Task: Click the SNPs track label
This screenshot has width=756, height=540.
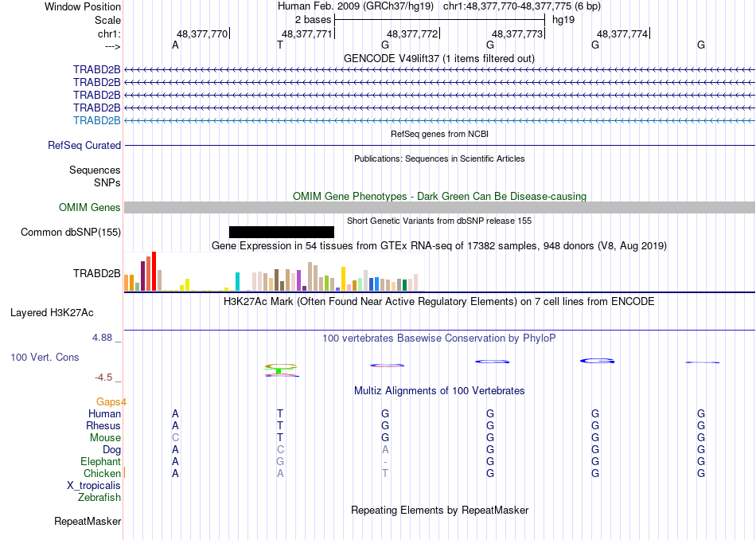Action: pos(107,182)
